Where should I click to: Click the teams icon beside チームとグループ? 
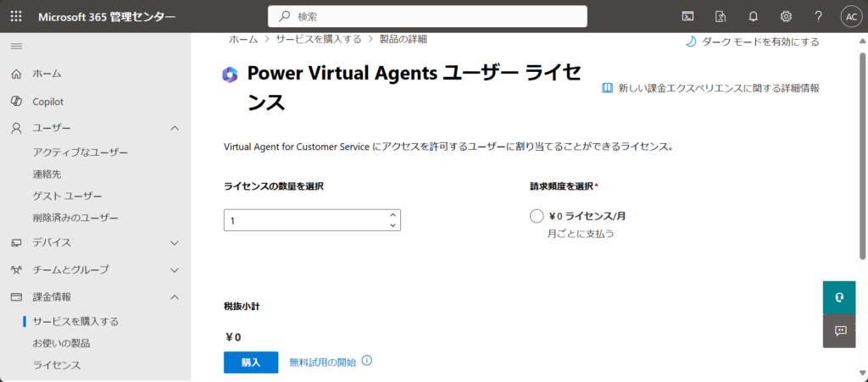(17, 270)
